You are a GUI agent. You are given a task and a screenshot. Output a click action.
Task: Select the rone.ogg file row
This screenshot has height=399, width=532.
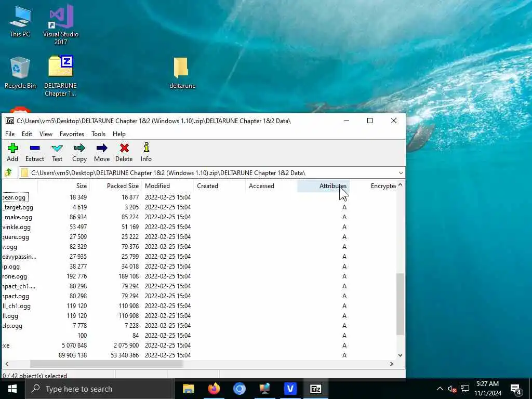(199, 276)
